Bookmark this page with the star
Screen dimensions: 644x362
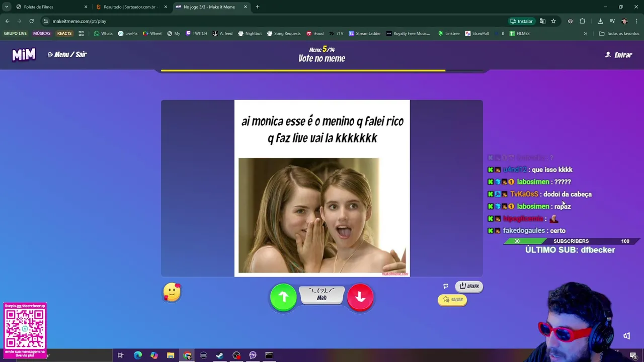click(x=553, y=21)
